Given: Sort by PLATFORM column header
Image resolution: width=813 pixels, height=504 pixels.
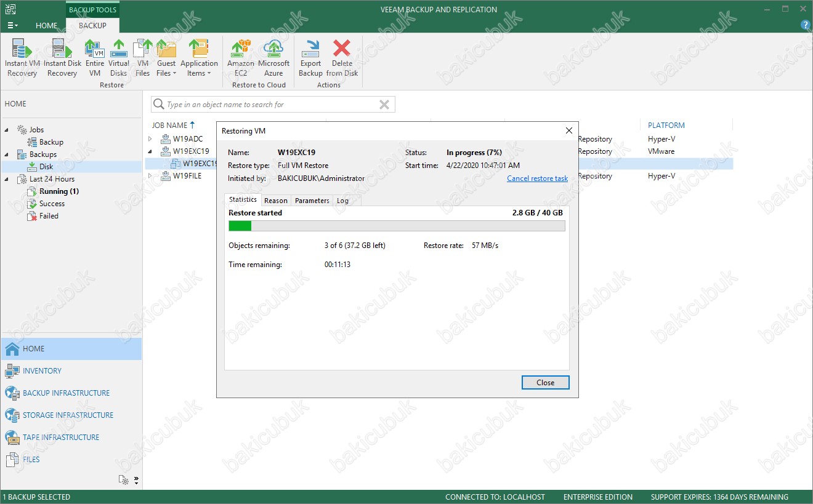Looking at the screenshot, I should click(x=666, y=125).
